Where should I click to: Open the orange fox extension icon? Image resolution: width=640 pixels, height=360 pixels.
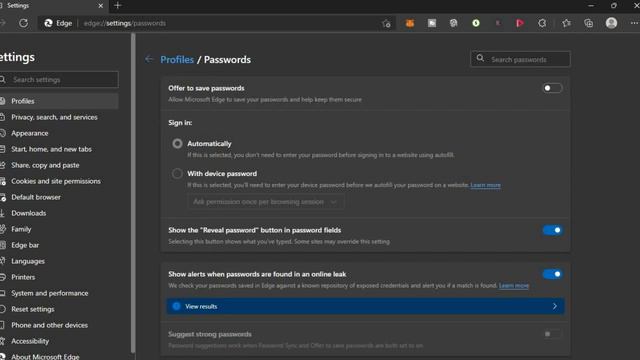(x=410, y=23)
